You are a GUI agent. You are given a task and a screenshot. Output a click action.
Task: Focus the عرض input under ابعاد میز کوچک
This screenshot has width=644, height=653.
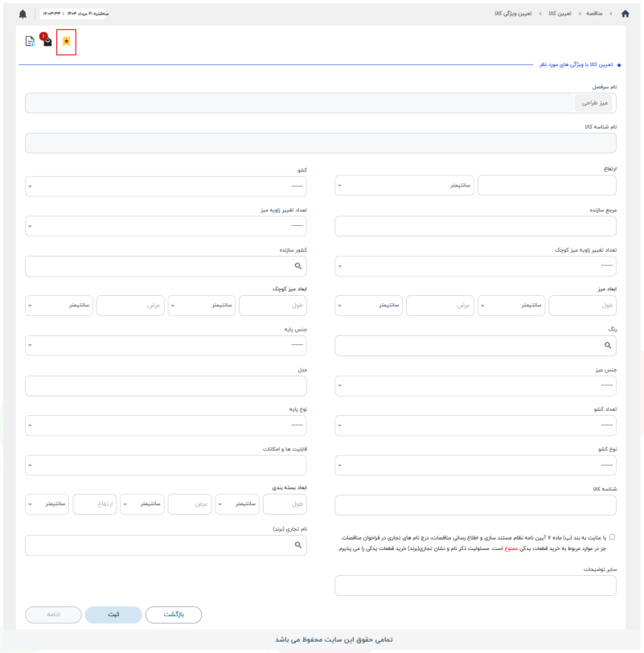[130, 306]
